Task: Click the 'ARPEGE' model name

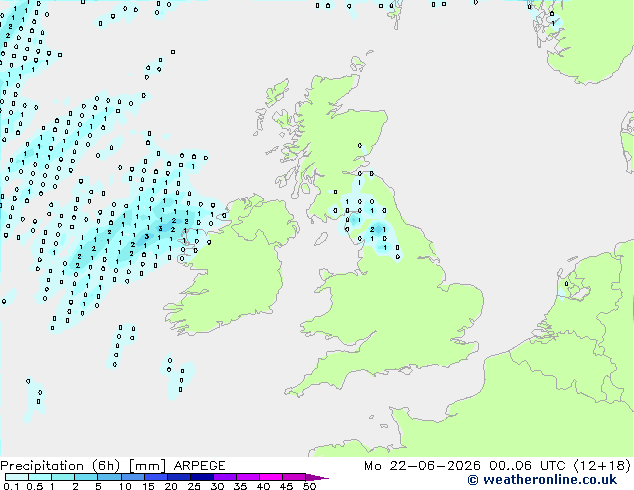Action: 199,466
